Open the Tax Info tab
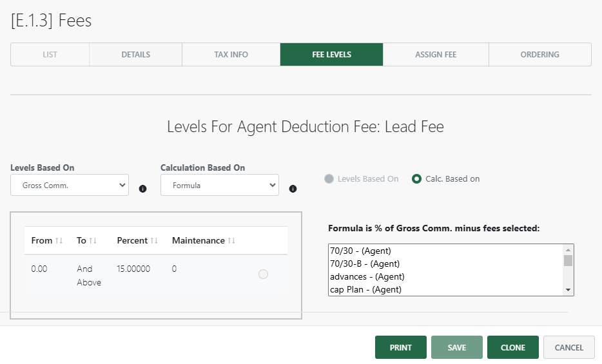The width and height of the screenshot is (602, 364). pos(231,55)
